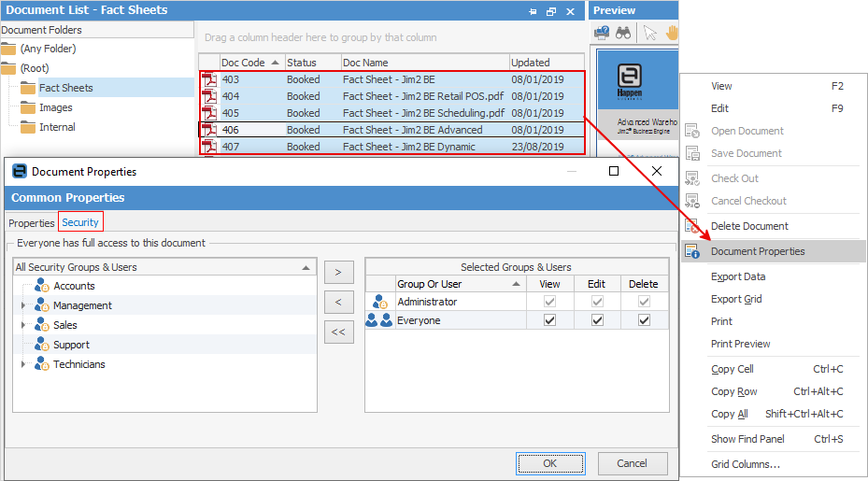Click the Delete Document menu icon

692,226
